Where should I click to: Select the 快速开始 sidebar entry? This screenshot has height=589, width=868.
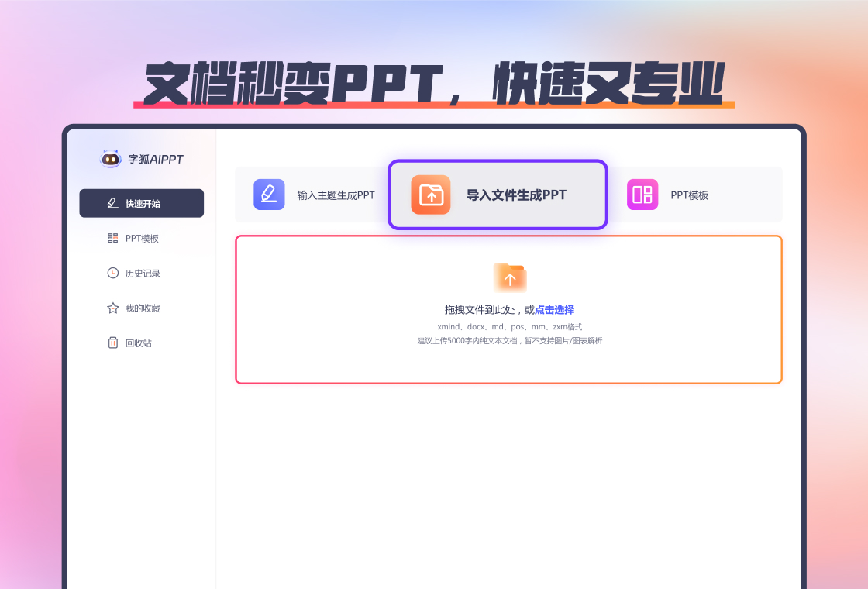tap(141, 203)
